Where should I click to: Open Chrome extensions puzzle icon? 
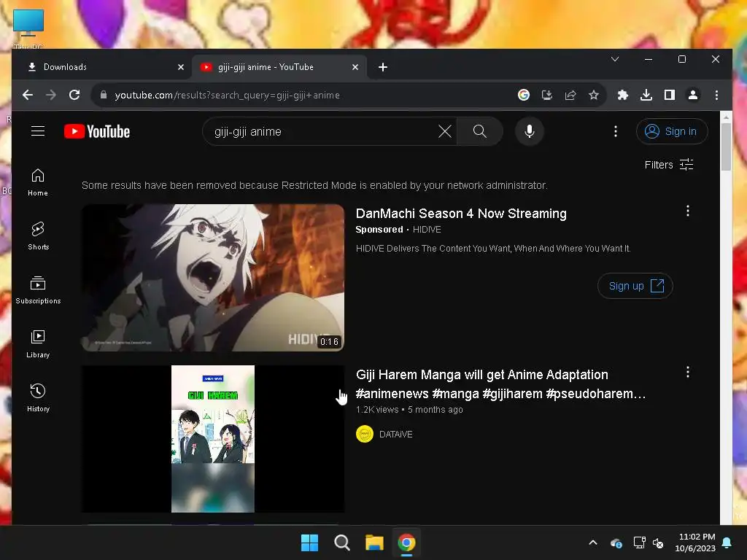click(x=623, y=95)
